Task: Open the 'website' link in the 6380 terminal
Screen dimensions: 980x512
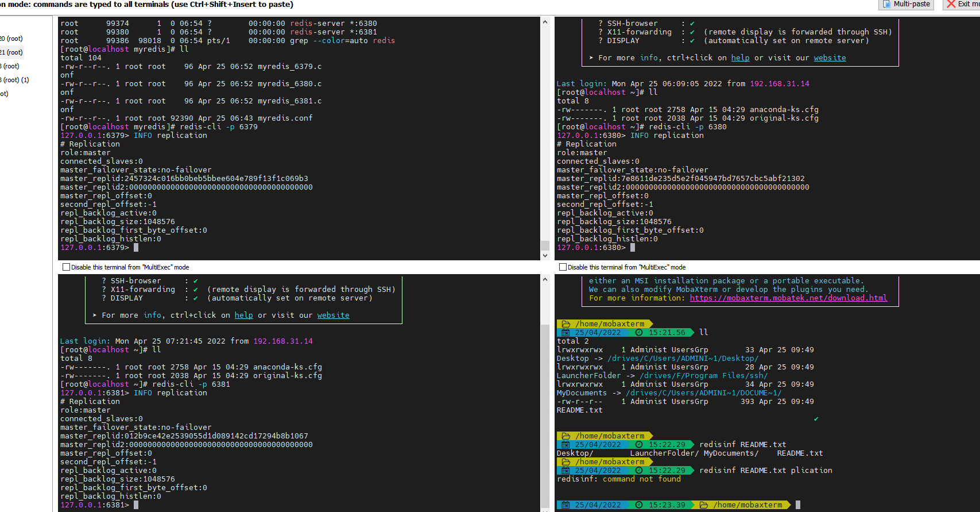Action: [x=830, y=58]
